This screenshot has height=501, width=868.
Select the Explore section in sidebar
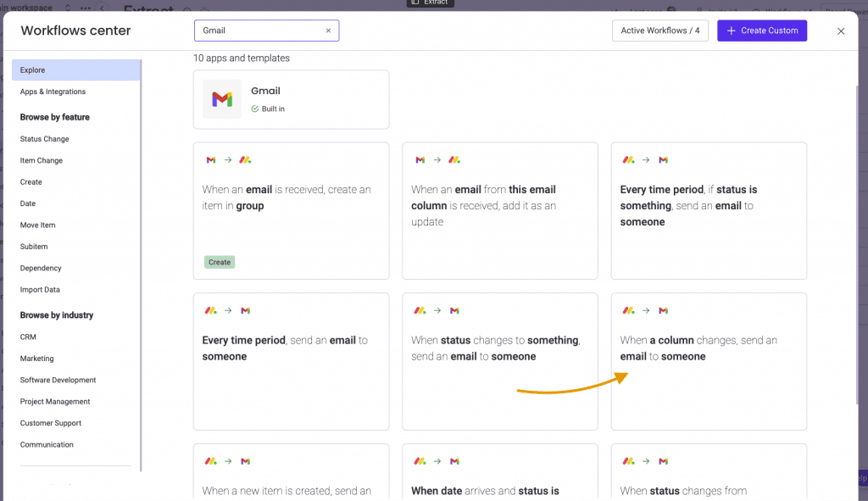click(75, 70)
